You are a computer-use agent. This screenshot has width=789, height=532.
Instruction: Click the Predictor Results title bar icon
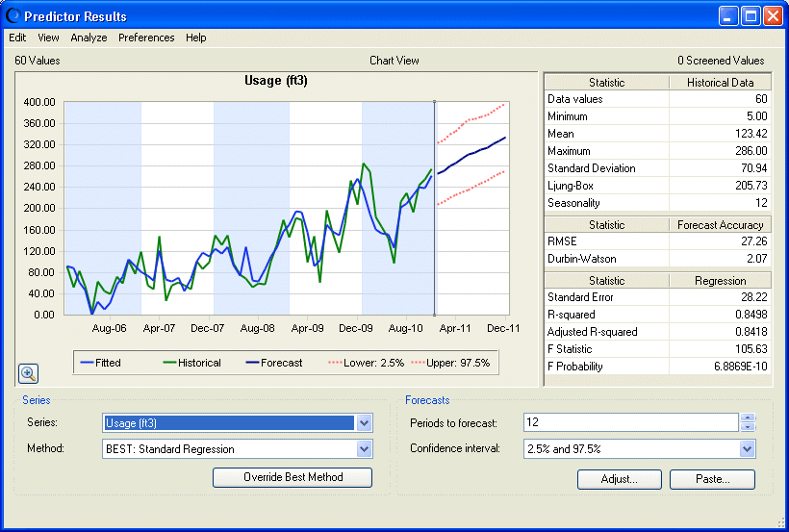13,16
